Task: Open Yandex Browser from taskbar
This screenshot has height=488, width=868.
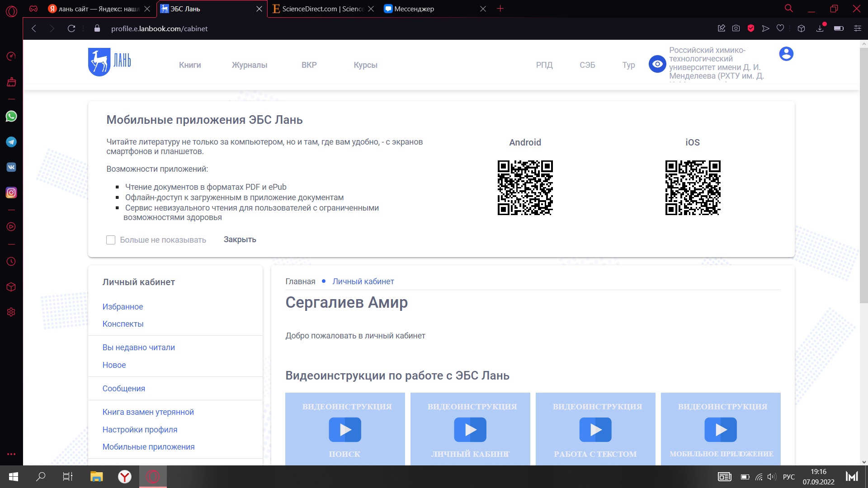Action: pyautogui.click(x=125, y=477)
